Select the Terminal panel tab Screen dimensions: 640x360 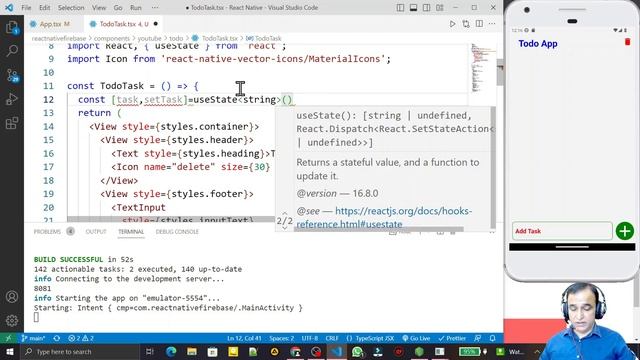[x=131, y=231]
